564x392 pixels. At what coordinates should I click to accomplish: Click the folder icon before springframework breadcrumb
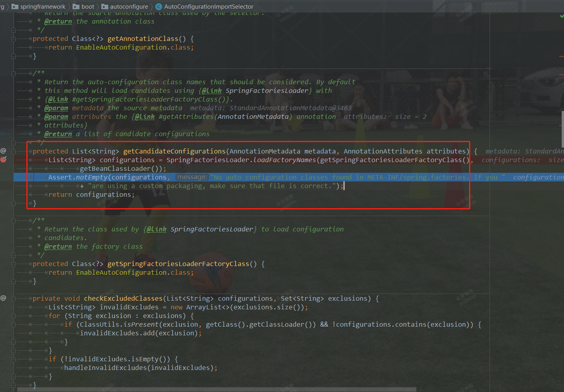point(15,7)
